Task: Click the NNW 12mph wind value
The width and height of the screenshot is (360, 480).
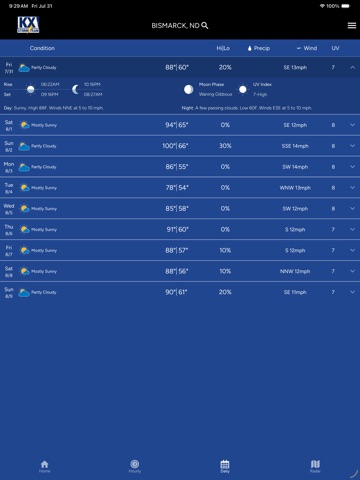Action: click(295, 271)
